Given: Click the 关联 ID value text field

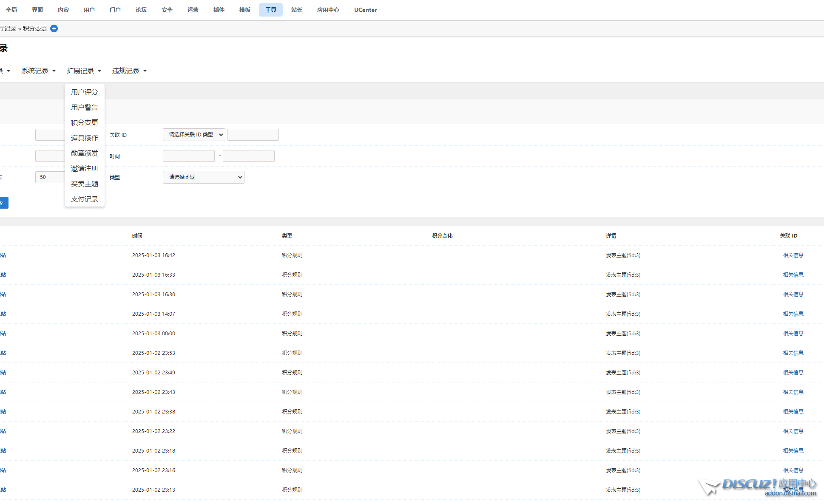Looking at the screenshot, I should point(253,135).
